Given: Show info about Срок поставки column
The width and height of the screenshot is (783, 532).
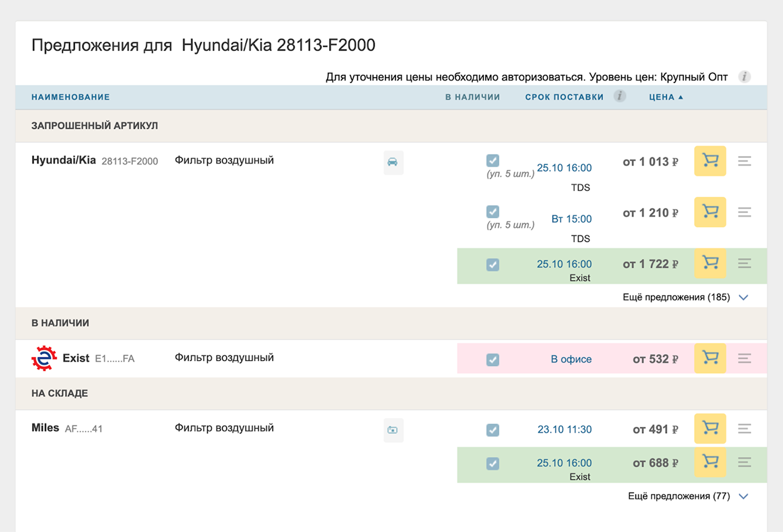Looking at the screenshot, I should (x=619, y=96).
